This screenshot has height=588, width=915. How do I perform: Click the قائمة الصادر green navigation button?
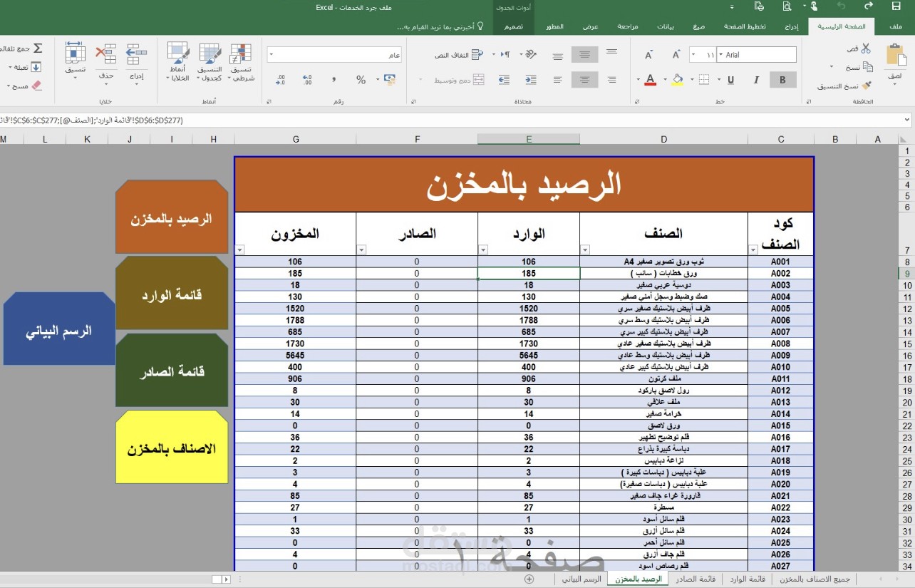pyautogui.click(x=172, y=370)
